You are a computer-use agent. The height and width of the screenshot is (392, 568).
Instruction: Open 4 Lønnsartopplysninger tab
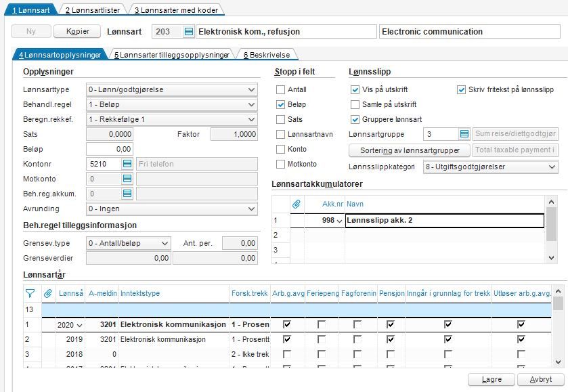pos(60,55)
